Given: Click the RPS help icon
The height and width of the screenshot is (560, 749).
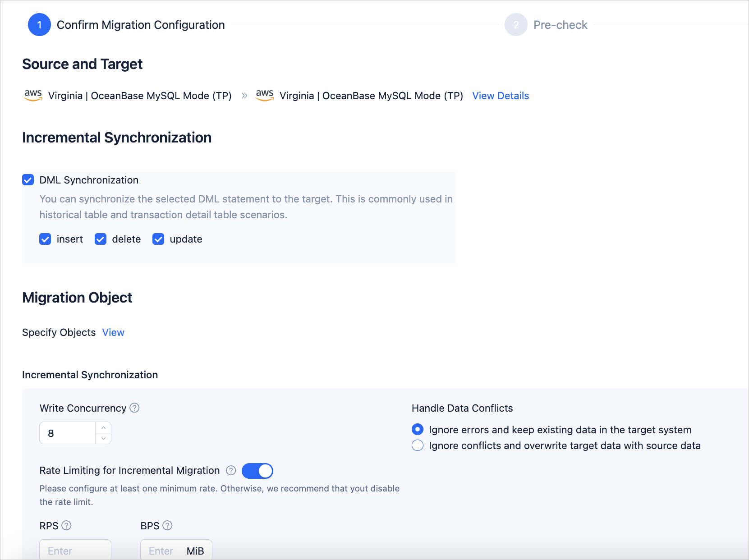Looking at the screenshot, I should pyautogui.click(x=66, y=526).
